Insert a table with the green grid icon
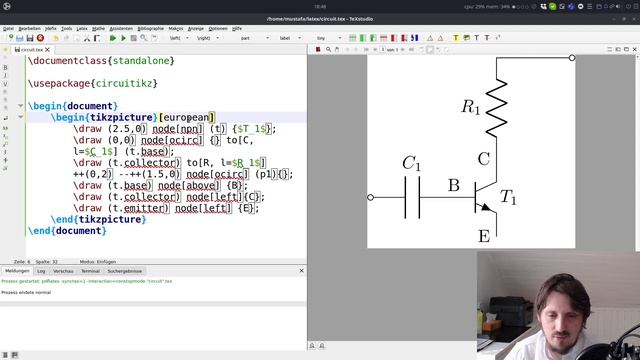The image size is (640, 360). tap(352, 38)
